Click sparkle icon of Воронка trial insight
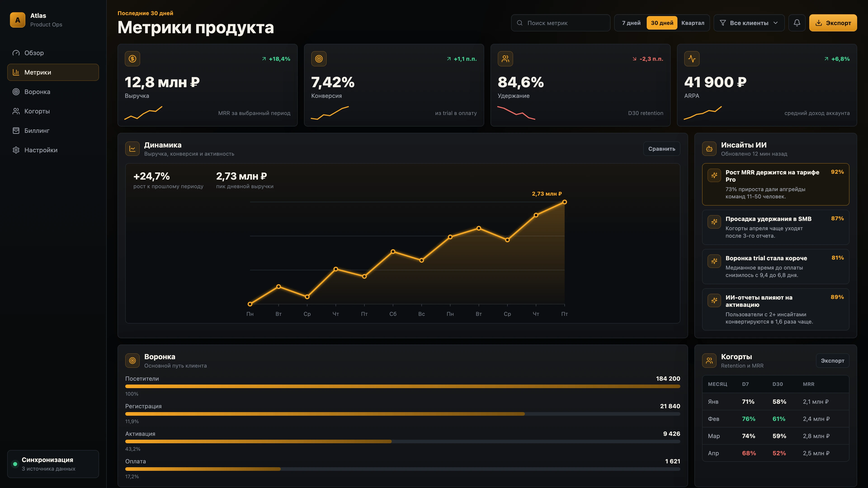The width and height of the screenshot is (868, 488). point(714,261)
